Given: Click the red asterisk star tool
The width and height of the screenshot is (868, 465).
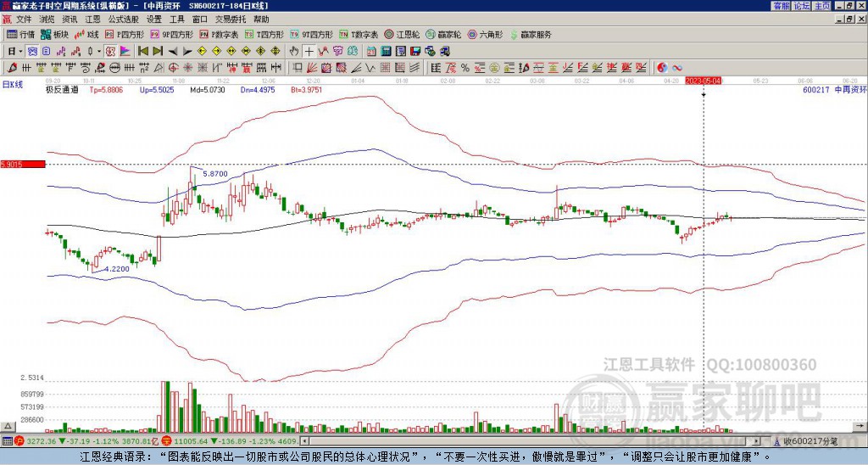Looking at the screenshot, I should pyautogui.click(x=187, y=68).
